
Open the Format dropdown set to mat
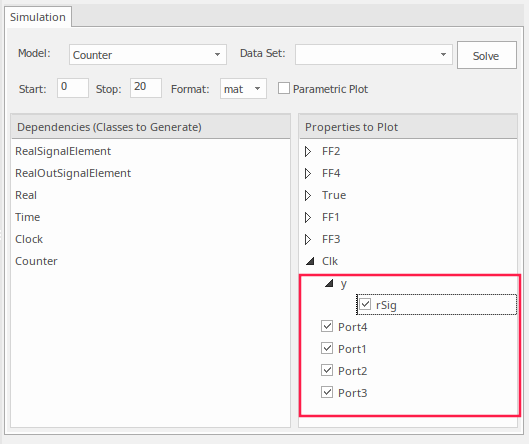click(243, 89)
